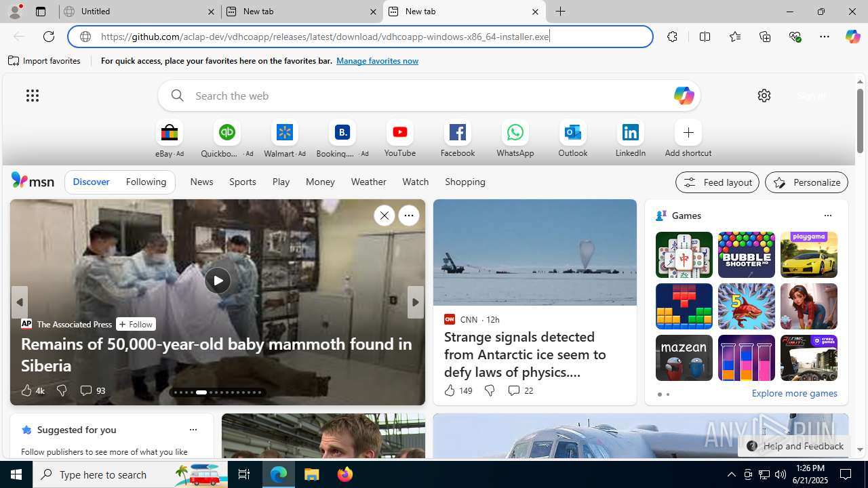
Task: Open File Explorer from taskbar
Action: 312,474
